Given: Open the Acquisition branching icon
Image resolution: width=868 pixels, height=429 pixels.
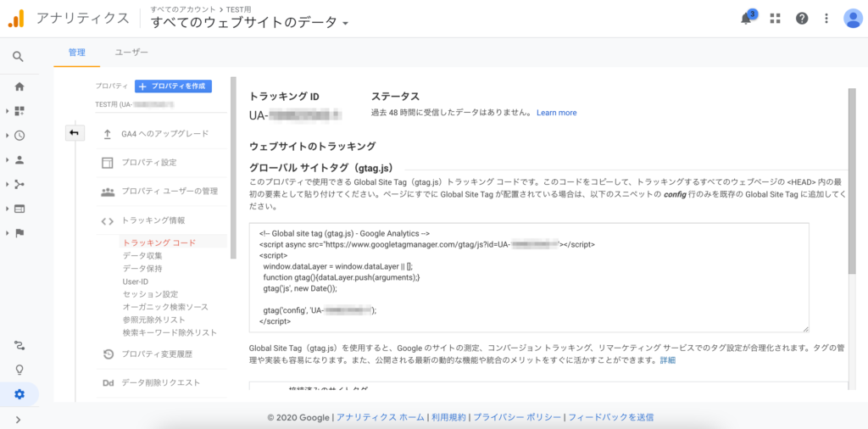Looking at the screenshot, I should [19, 184].
